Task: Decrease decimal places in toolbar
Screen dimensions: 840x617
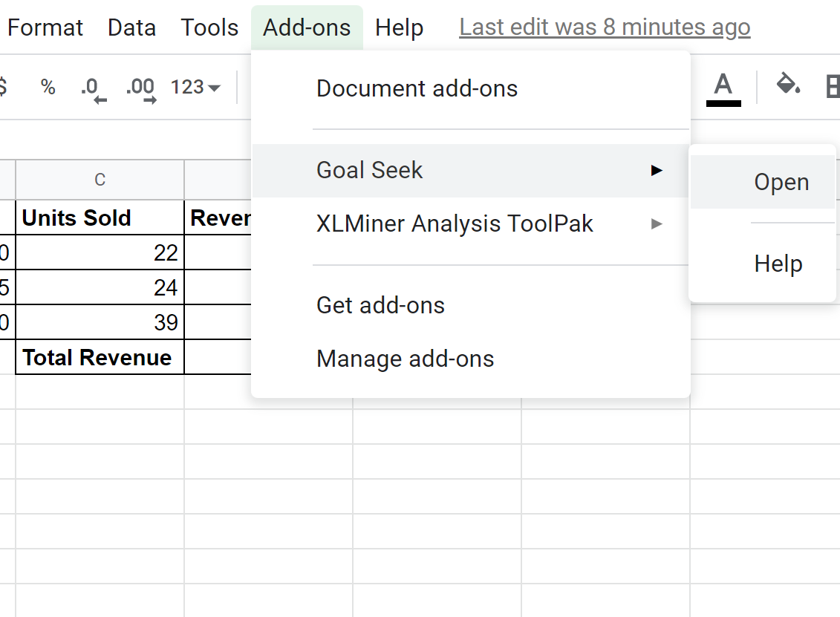Action: coord(93,88)
